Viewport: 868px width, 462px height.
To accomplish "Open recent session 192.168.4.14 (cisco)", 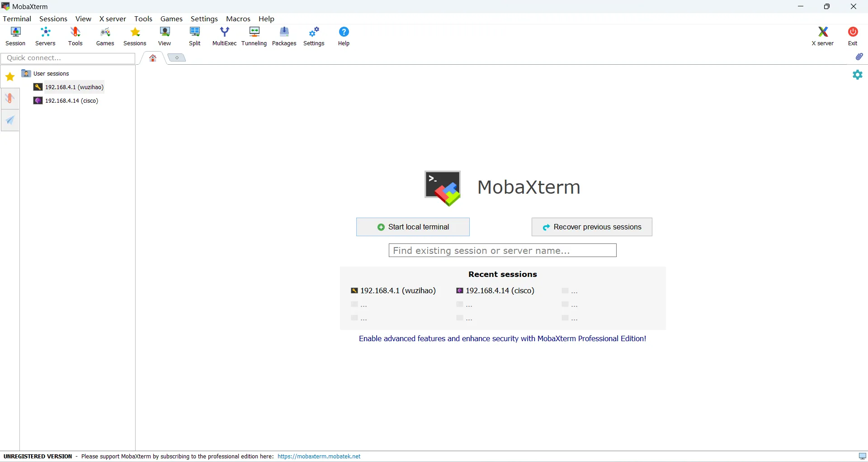I will click(495, 291).
